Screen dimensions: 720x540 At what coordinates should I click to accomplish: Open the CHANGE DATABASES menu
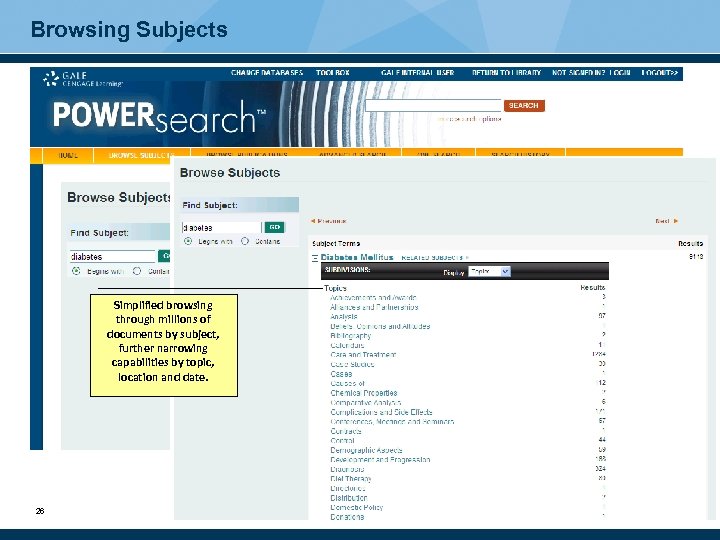click(x=267, y=73)
